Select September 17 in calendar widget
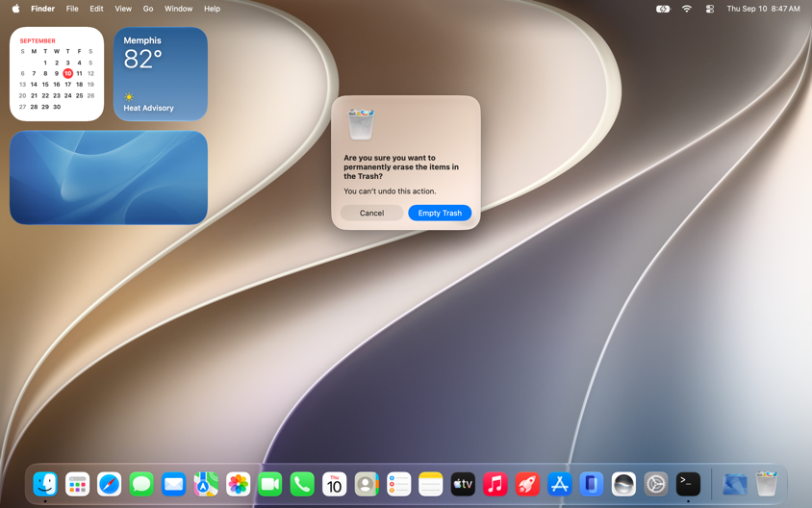812x508 pixels. coord(68,85)
